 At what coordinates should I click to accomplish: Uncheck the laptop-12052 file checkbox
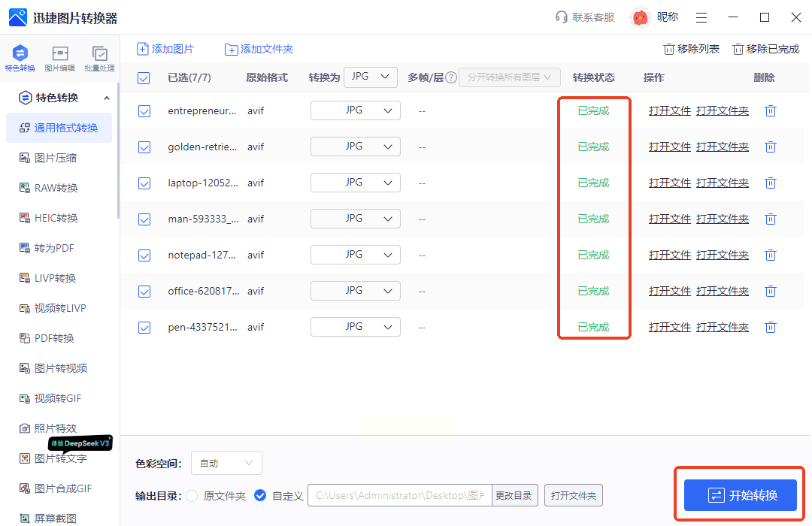144,183
